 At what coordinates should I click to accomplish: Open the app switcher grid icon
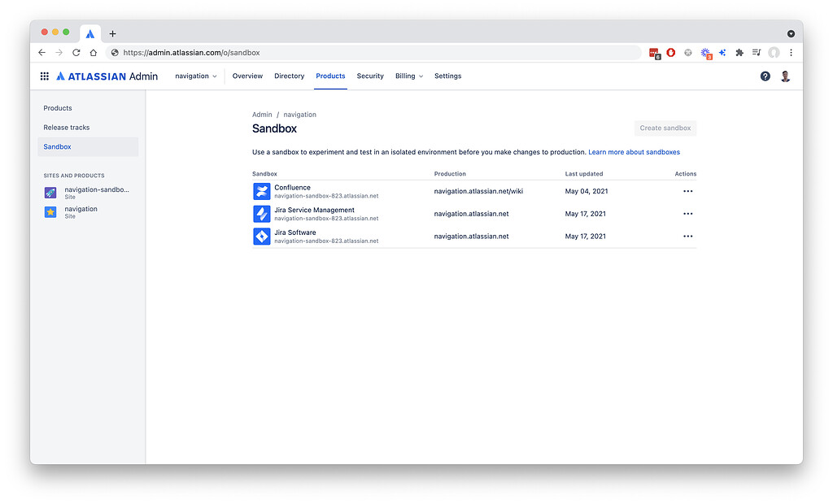pos(45,76)
